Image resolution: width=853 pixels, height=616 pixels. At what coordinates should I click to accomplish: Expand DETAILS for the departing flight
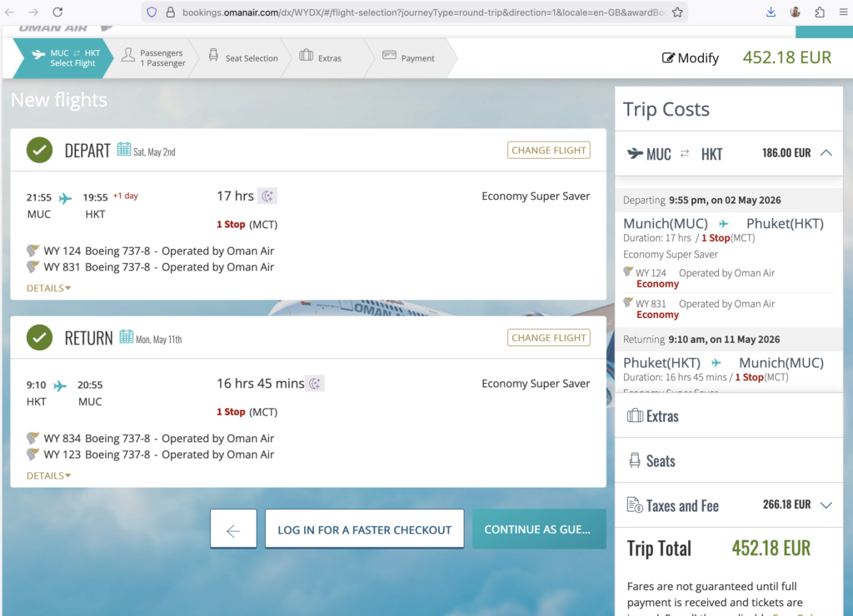click(x=48, y=288)
